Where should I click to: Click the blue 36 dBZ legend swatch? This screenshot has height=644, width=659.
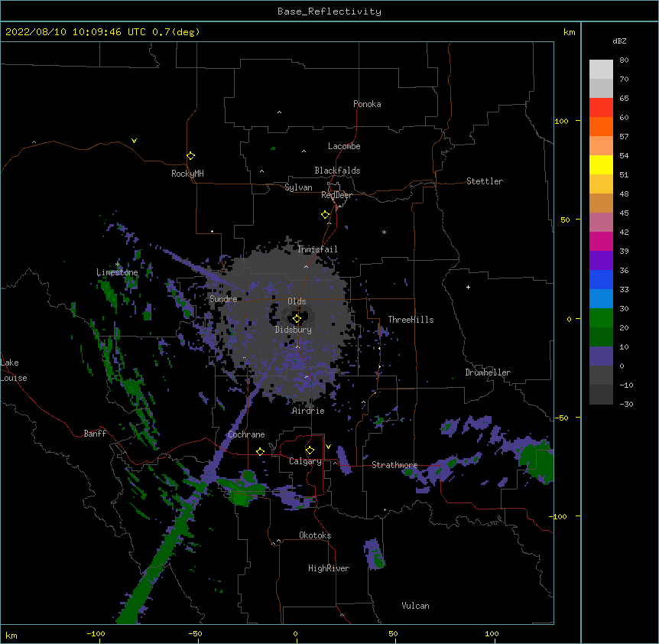[601, 279]
